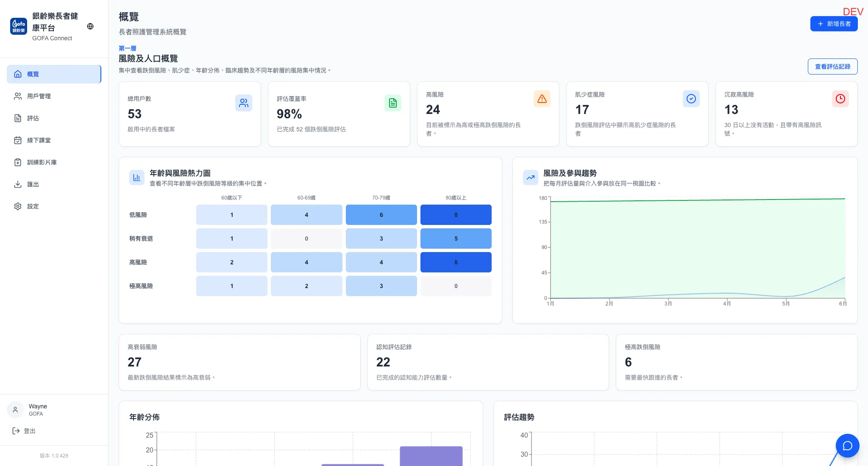Click the 總用戶數 value 53
This screenshot has width=868, height=466.
pos(135,114)
